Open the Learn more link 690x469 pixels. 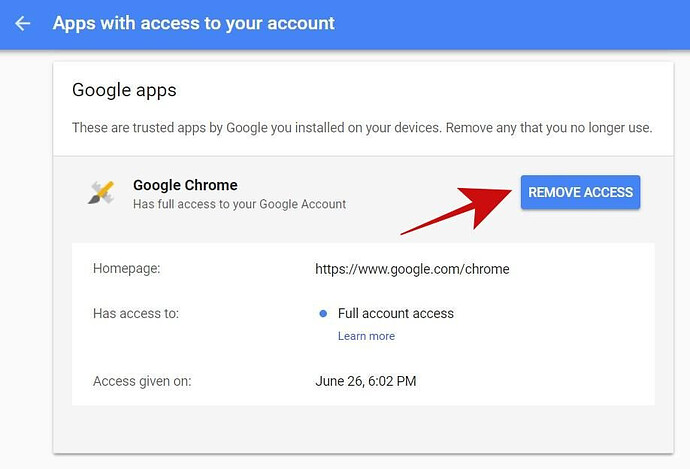pyautogui.click(x=366, y=336)
